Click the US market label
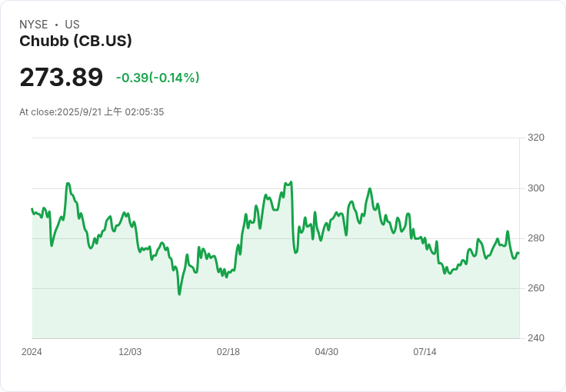 click(x=72, y=25)
